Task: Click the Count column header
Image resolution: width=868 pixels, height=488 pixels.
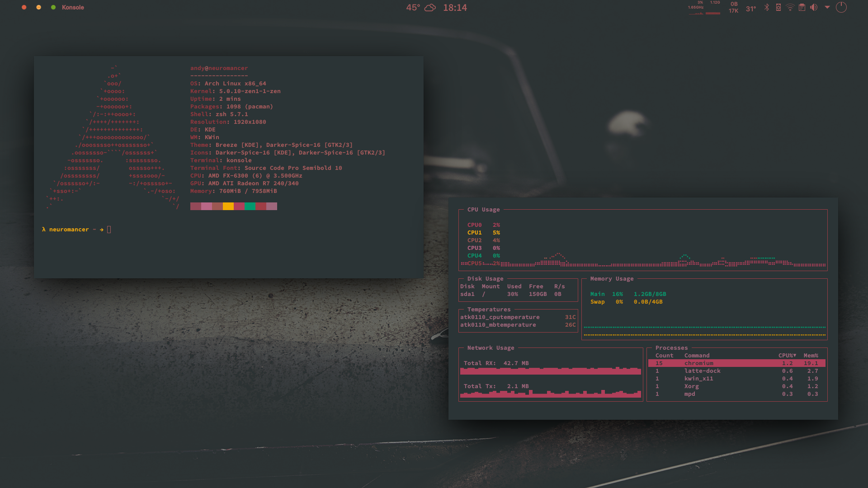Action: point(665,356)
